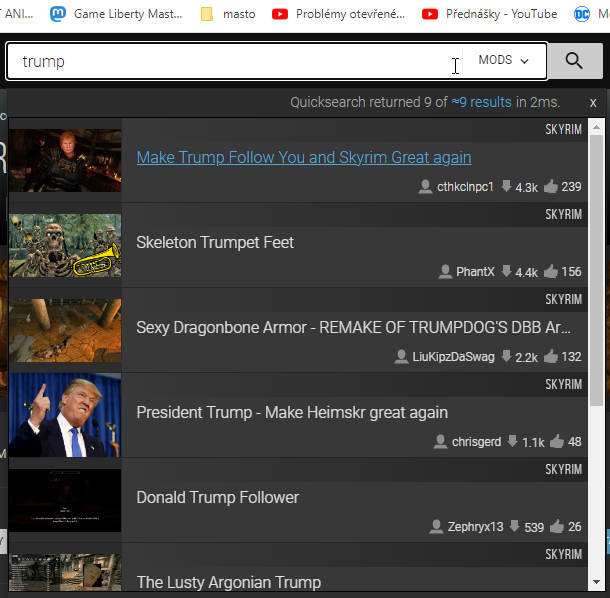Click the DC logo bookmark icon
The height and width of the screenshot is (598, 610).
[x=582, y=14]
